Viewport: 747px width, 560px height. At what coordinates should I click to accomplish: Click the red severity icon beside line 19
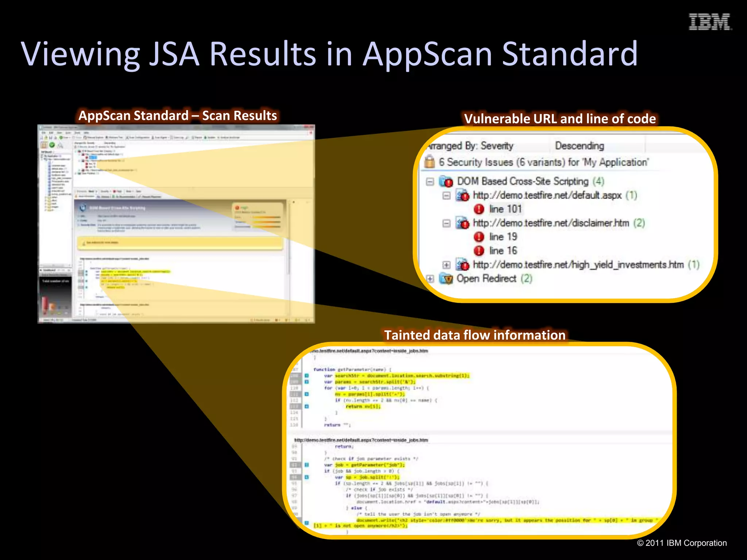(x=479, y=237)
